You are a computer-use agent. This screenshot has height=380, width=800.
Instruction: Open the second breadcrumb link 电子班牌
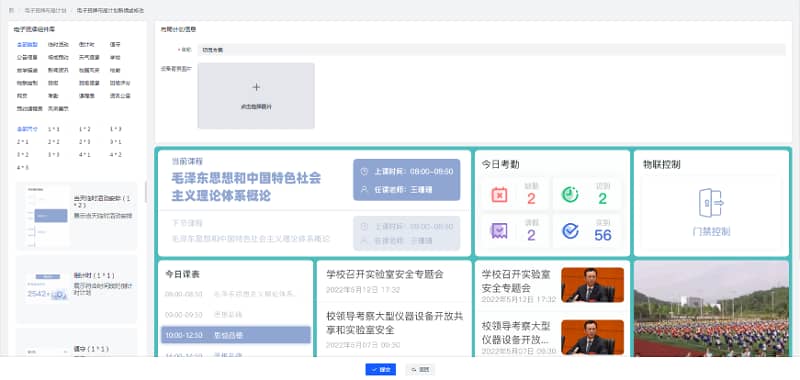tap(45, 10)
